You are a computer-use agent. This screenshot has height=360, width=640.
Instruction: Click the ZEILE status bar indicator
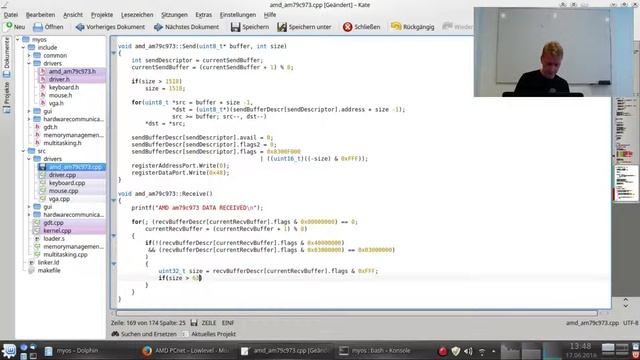209,323
